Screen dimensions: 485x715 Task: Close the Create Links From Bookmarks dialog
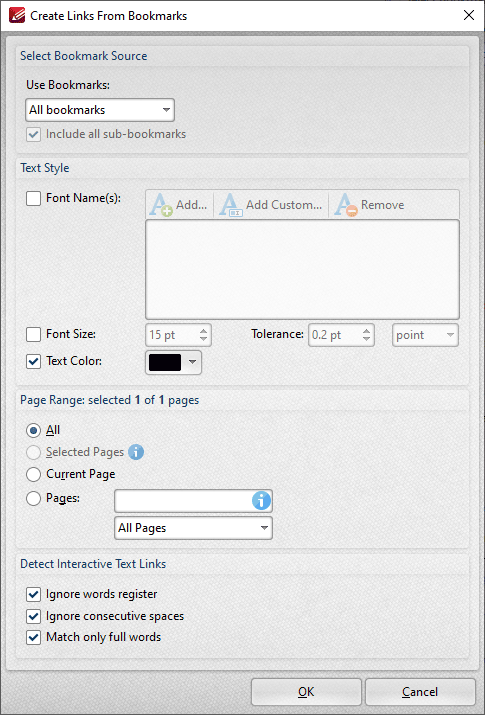(469, 16)
